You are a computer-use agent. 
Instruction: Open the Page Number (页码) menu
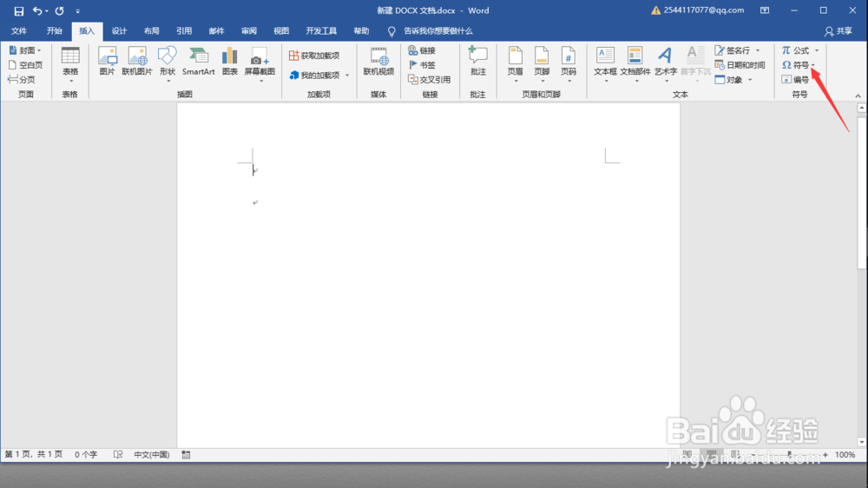pyautogui.click(x=569, y=65)
